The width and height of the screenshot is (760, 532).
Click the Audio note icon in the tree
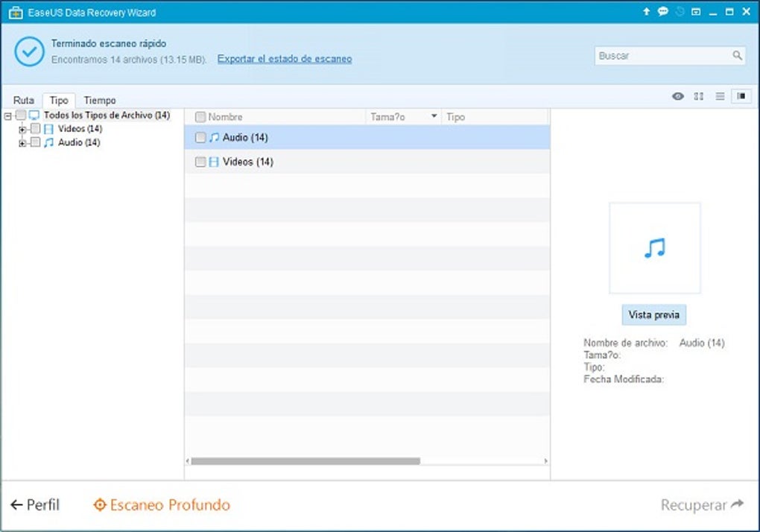(48, 142)
